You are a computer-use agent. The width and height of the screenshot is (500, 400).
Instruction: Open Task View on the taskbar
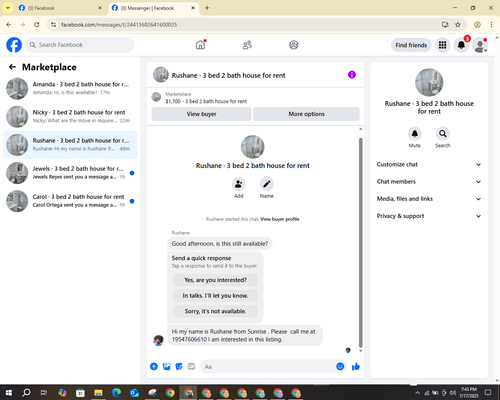point(44,393)
